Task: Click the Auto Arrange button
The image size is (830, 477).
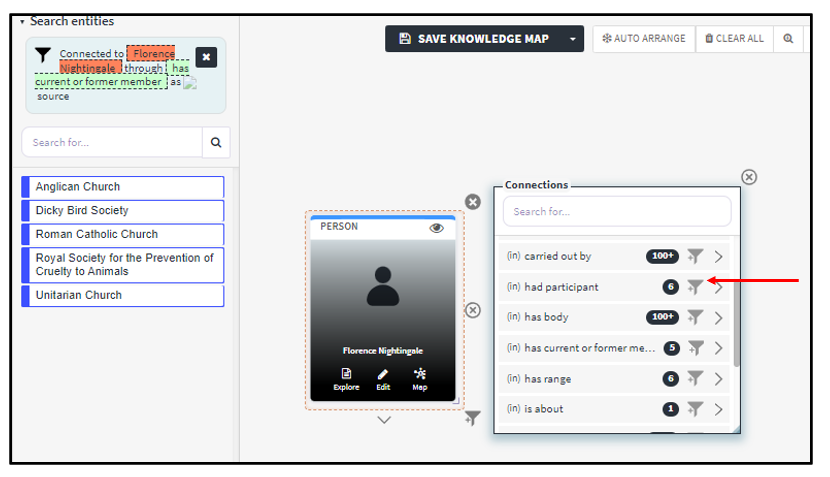Action: coord(643,39)
